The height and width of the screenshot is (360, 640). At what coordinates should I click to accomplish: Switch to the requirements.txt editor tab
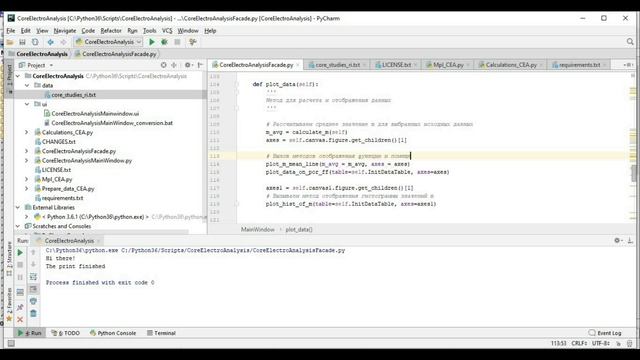pos(580,65)
